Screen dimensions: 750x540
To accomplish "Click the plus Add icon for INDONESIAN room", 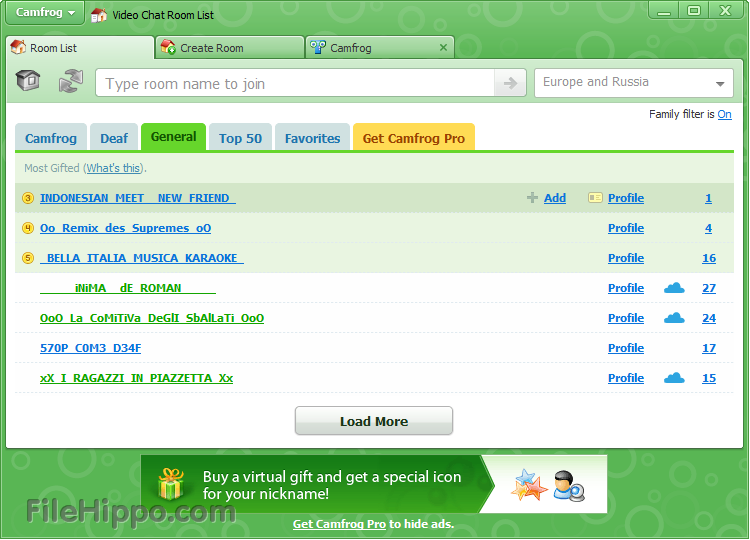I will (532, 198).
